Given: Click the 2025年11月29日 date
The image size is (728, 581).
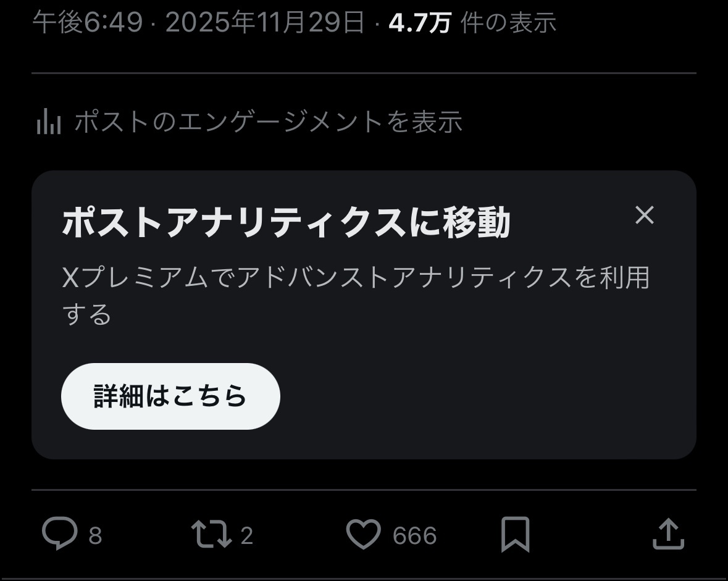Looking at the screenshot, I should 265,22.
